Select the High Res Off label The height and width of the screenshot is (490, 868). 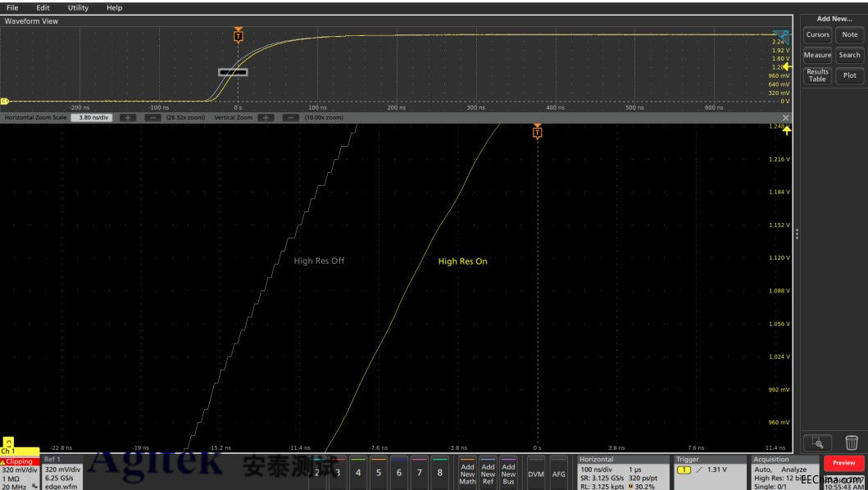tap(319, 261)
